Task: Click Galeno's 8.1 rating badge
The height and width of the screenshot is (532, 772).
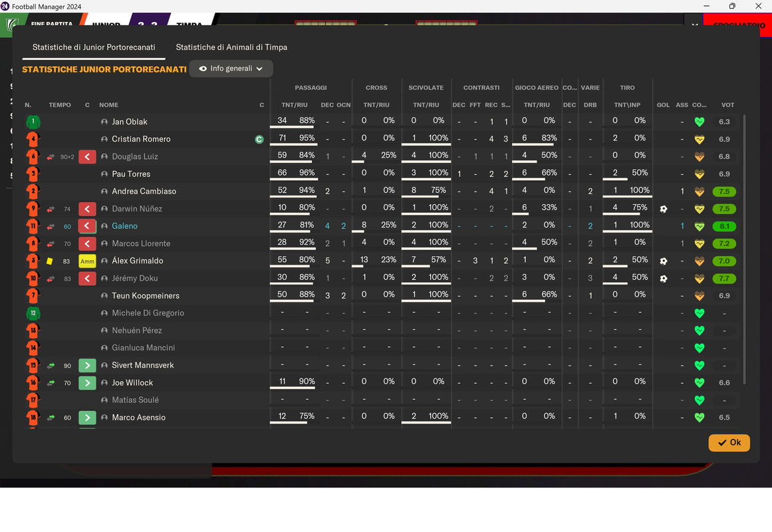Action: click(x=724, y=226)
